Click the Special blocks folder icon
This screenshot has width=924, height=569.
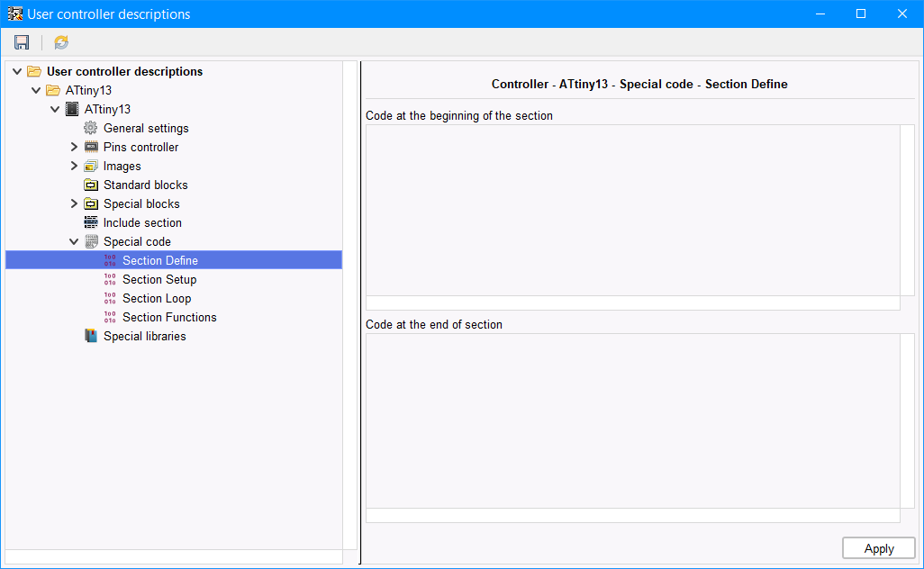click(91, 203)
